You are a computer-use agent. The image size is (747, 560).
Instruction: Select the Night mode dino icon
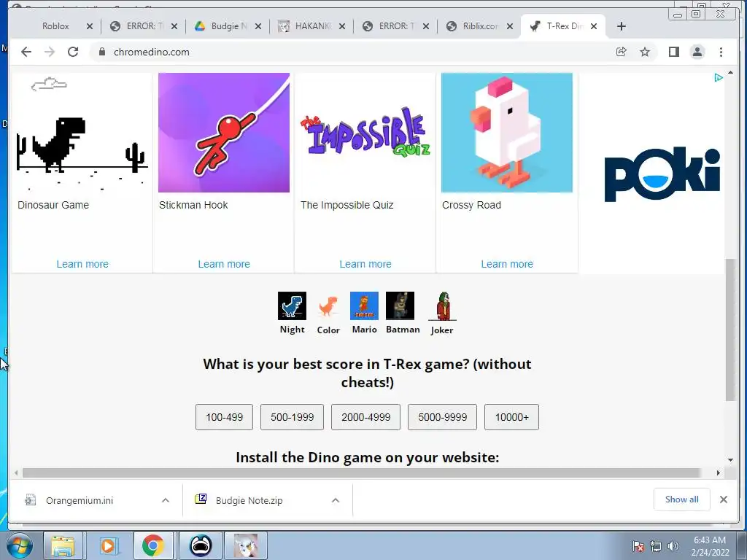pos(292,306)
